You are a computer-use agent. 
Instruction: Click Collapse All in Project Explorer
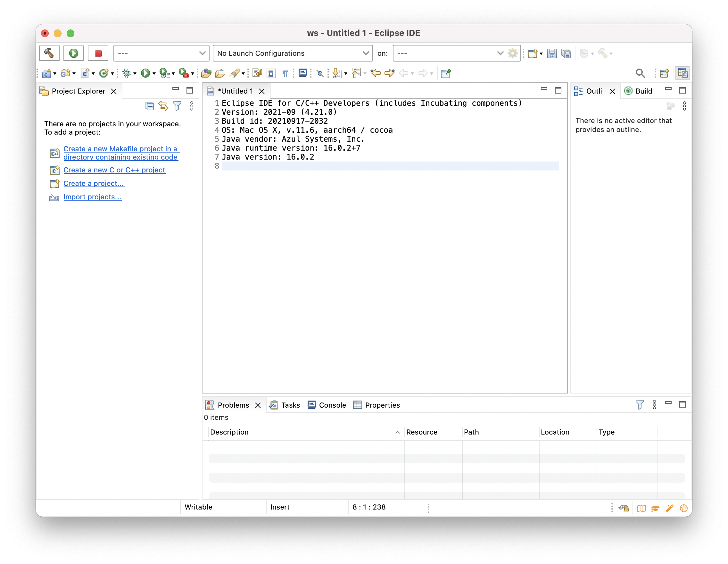pos(150,106)
